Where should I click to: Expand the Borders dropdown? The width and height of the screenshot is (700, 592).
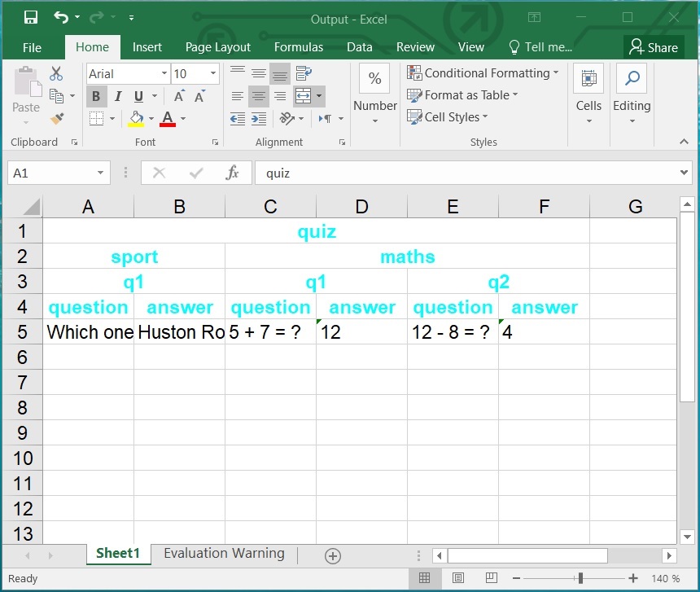click(x=111, y=119)
